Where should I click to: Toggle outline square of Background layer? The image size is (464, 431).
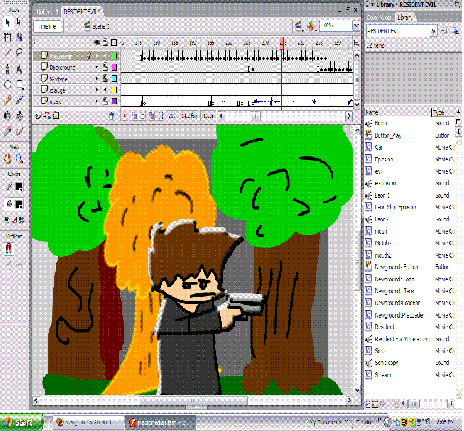(114, 67)
